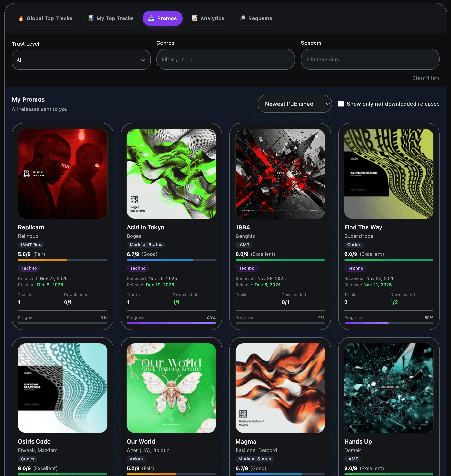
Task: Open the 1984 release artwork
Action: pyautogui.click(x=280, y=174)
